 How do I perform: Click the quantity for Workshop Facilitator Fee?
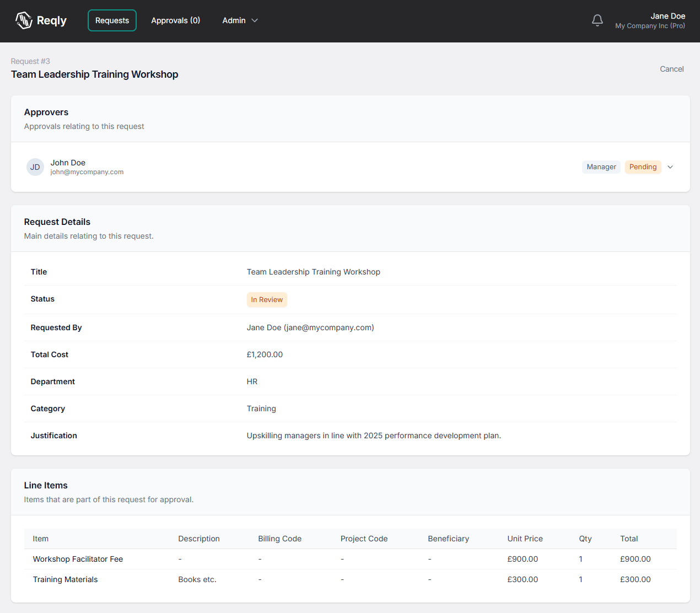point(580,558)
